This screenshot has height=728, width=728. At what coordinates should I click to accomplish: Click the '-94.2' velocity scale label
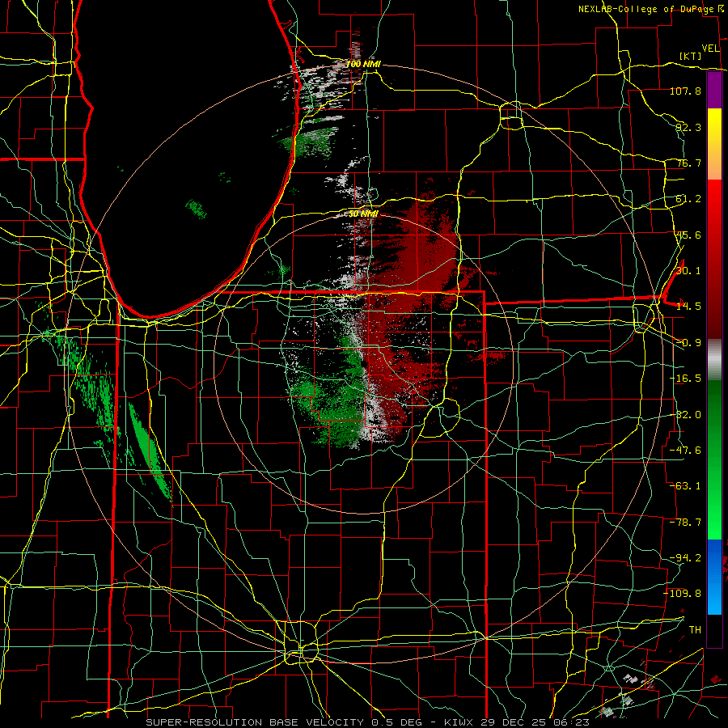(x=685, y=557)
